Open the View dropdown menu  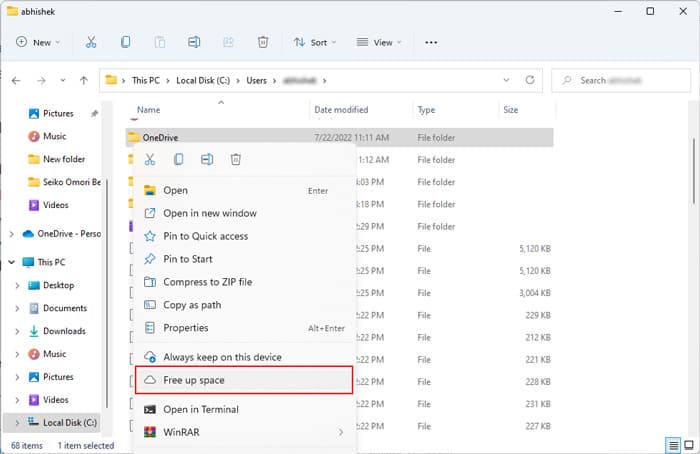click(x=379, y=42)
